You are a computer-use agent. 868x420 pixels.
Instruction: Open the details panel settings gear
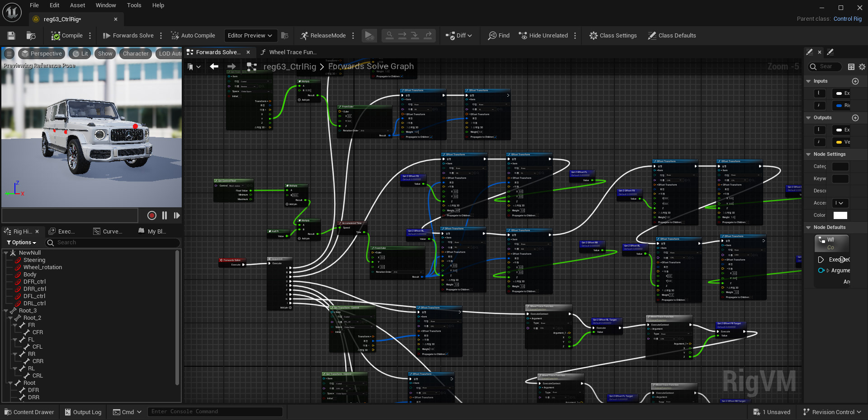click(x=862, y=67)
